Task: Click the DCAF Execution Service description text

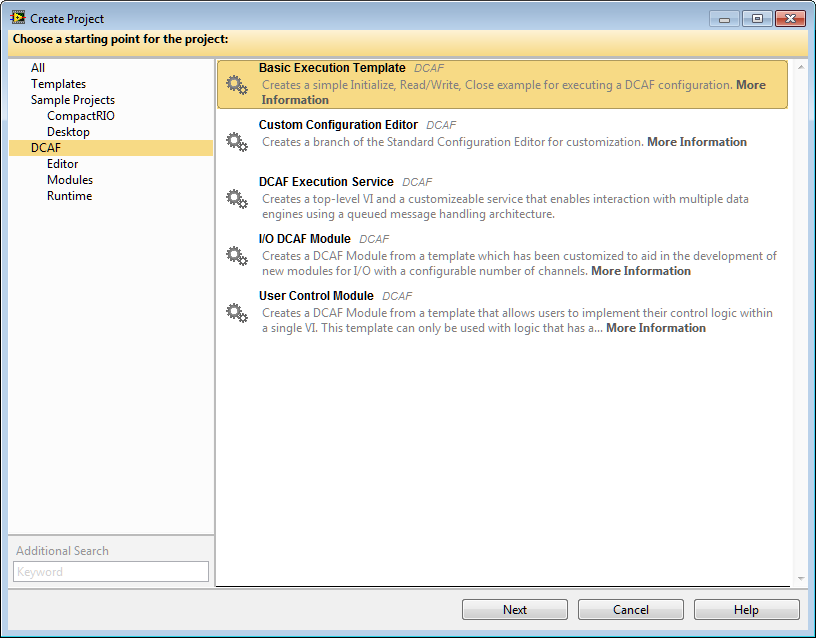Action: tap(505, 207)
